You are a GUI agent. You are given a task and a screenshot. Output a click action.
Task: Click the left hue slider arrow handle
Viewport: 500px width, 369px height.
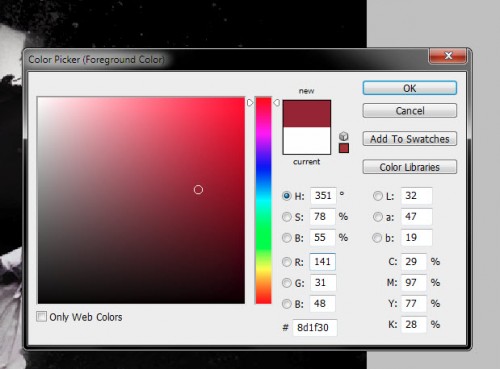pos(250,103)
